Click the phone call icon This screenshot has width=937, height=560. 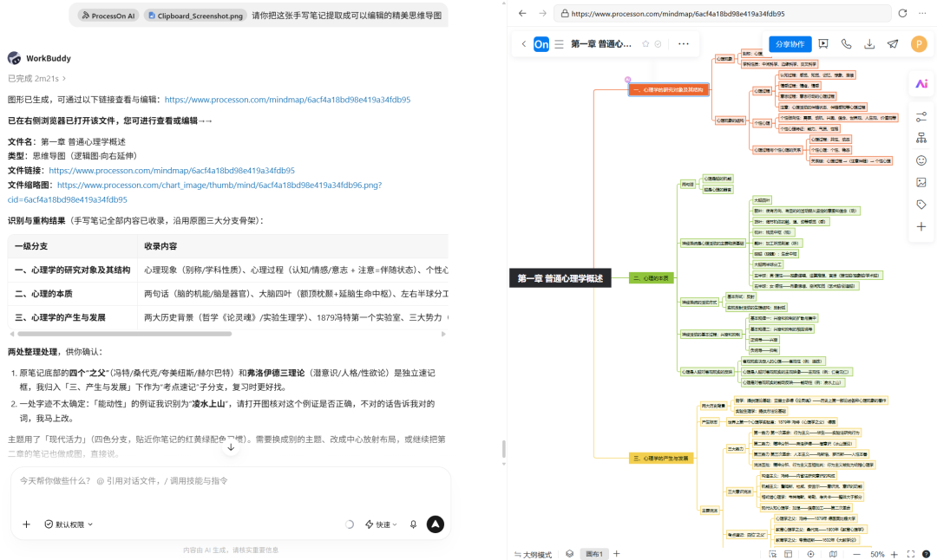coord(846,43)
